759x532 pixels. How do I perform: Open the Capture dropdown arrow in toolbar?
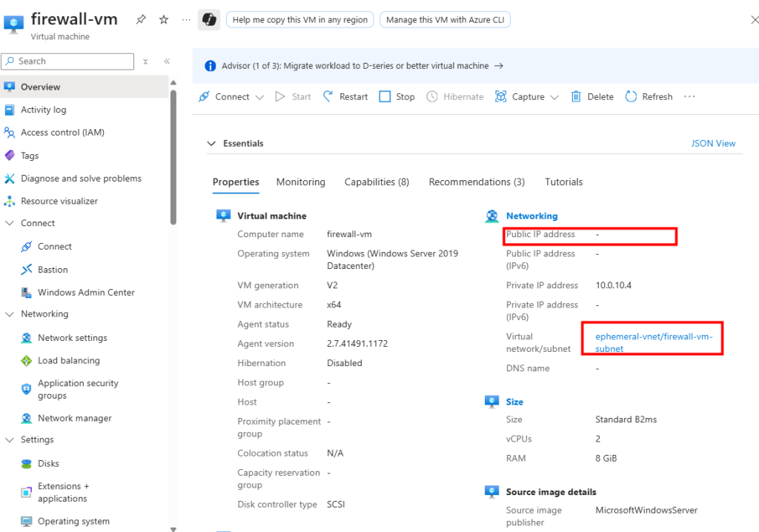point(554,97)
